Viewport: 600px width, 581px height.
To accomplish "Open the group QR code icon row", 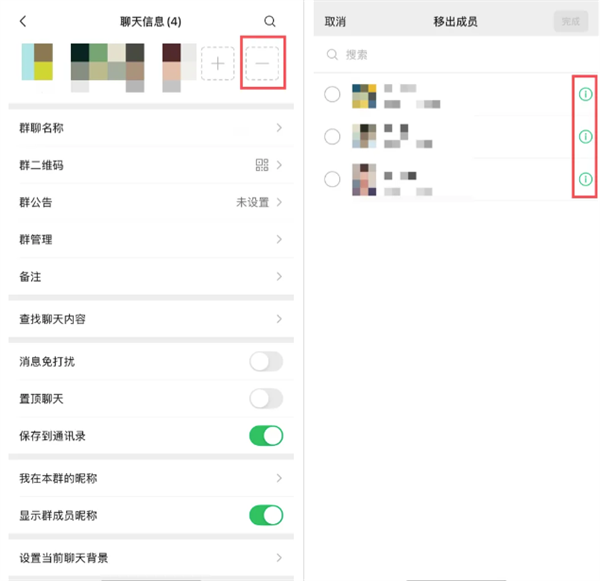I will [151, 165].
